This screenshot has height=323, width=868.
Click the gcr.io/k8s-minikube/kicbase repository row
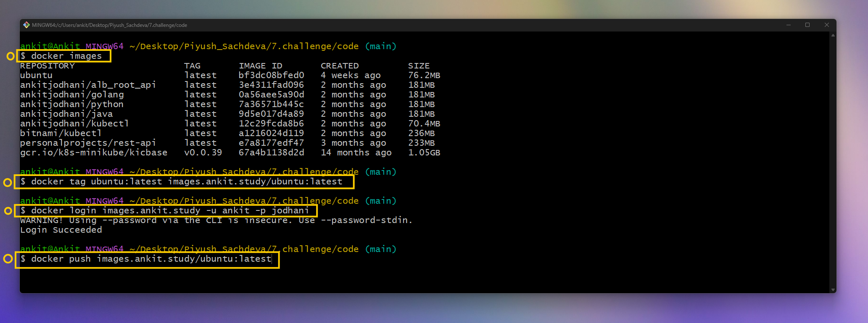pyautogui.click(x=230, y=153)
